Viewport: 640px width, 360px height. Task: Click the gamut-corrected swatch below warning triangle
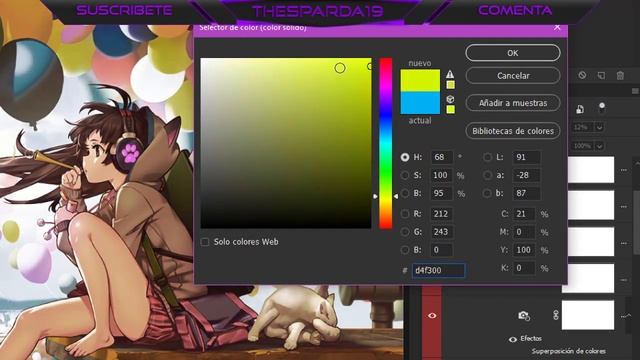450,85
